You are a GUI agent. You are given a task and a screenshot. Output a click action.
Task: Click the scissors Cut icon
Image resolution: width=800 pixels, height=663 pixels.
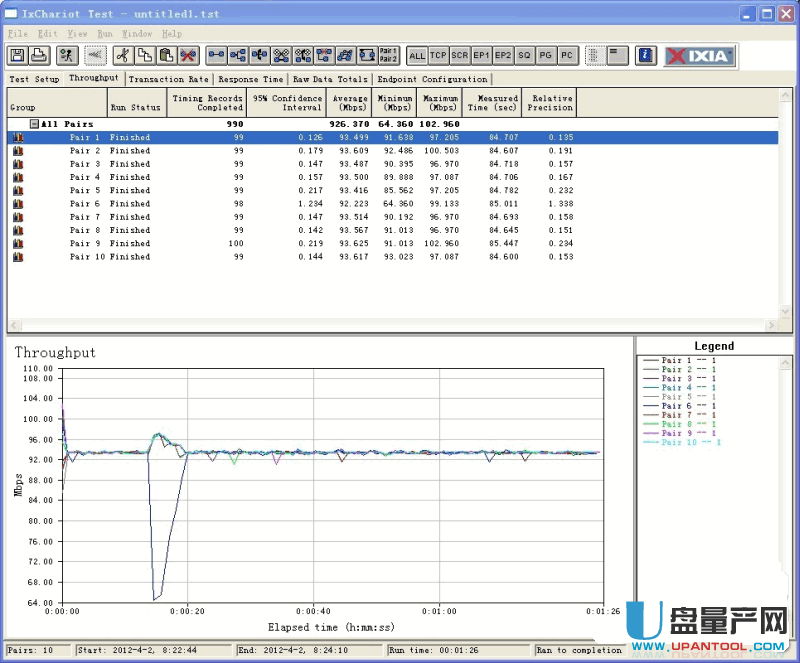(124, 56)
